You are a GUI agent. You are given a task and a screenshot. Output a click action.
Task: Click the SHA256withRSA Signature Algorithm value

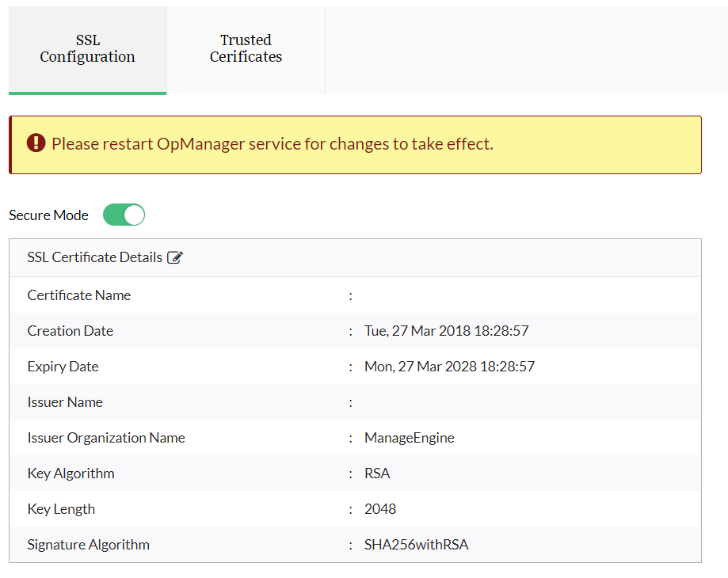point(416,544)
